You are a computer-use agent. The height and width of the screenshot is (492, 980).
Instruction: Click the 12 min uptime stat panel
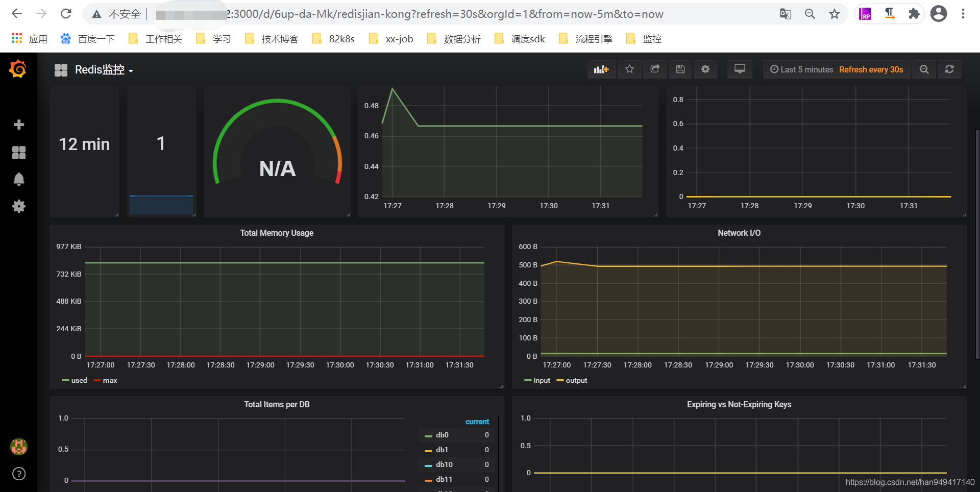[84, 151]
